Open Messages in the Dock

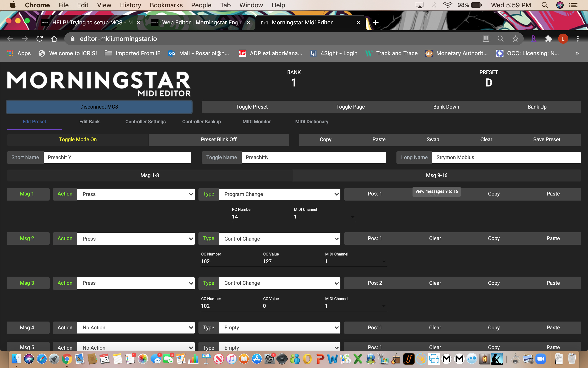(x=156, y=359)
